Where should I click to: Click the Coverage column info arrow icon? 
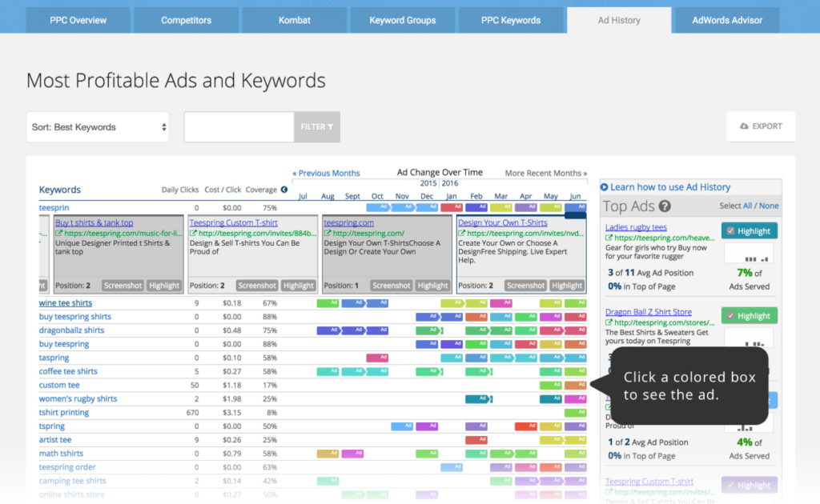coord(284,190)
